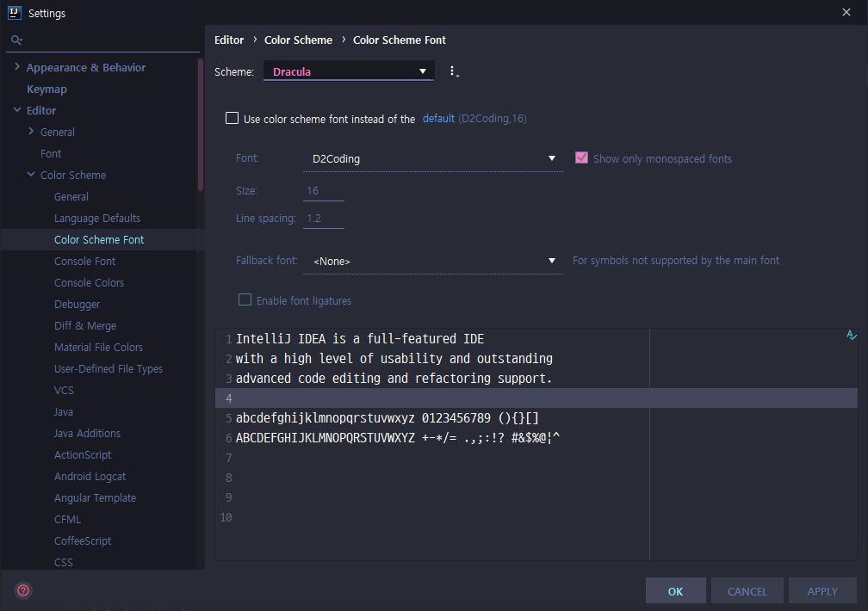Click the settings tree scrollbar
The height and width of the screenshot is (611, 868).
(201, 125)
